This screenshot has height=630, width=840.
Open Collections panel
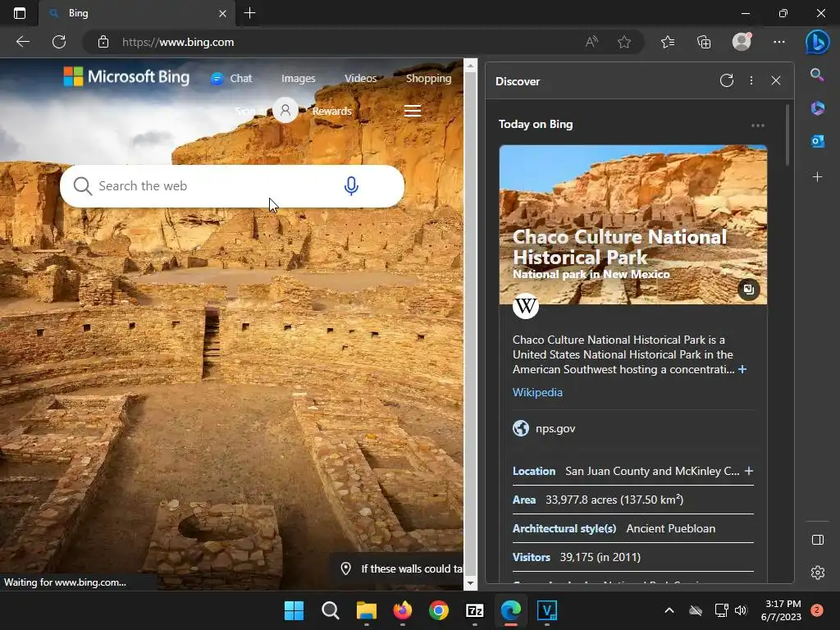(704, 42)
